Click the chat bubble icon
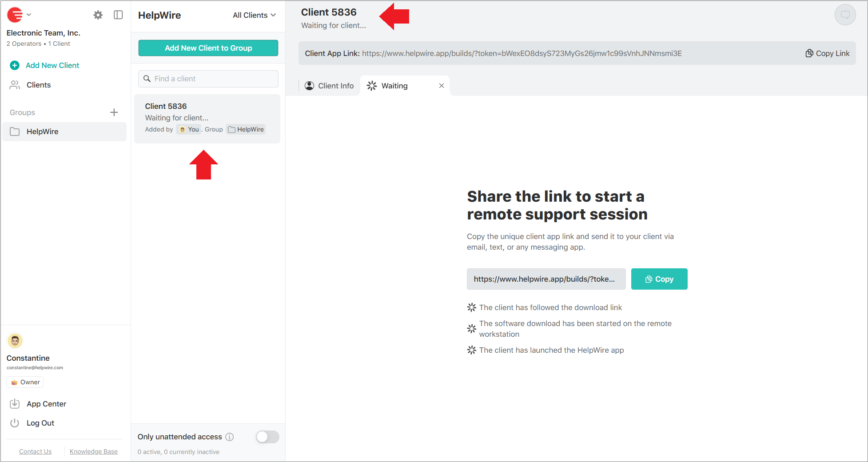 point(844,15)
